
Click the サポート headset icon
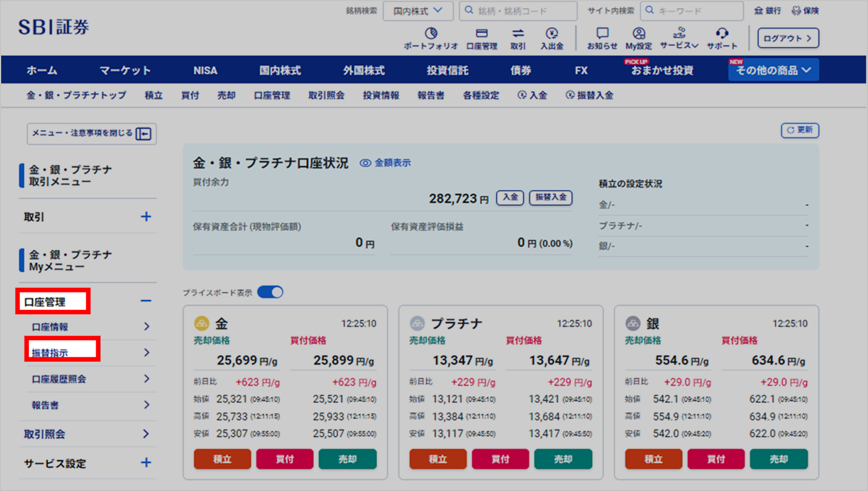722,34
